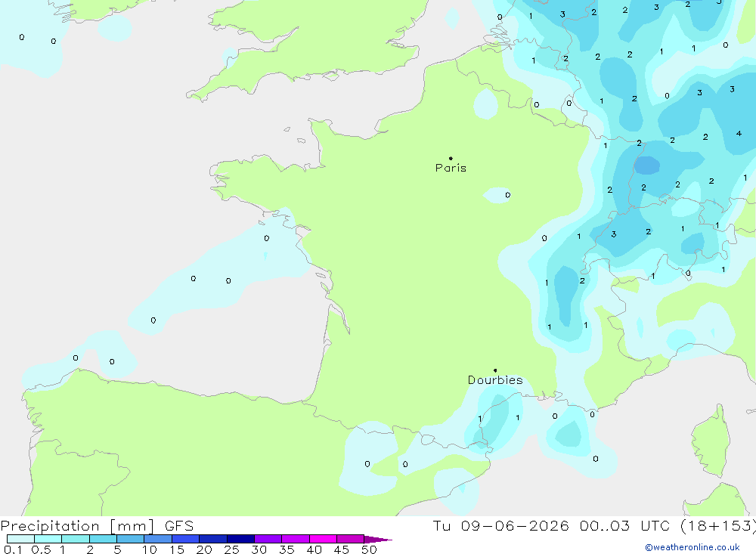This screenshot has width=756, height=554.
Task: Select the 40 mm legend color swatch
Action: click(x=323, y=539)
